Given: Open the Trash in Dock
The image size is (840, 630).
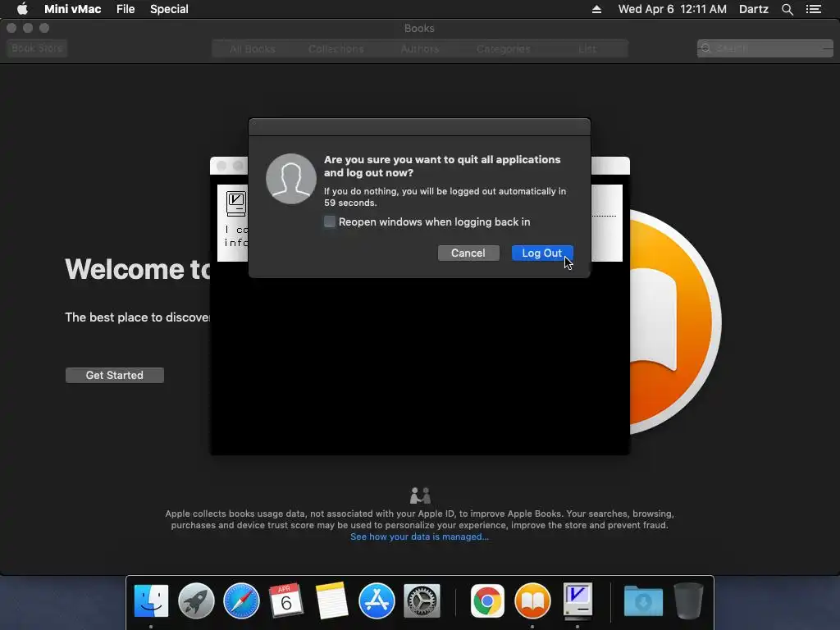Looking at the screenshot, I should point(688,600).
